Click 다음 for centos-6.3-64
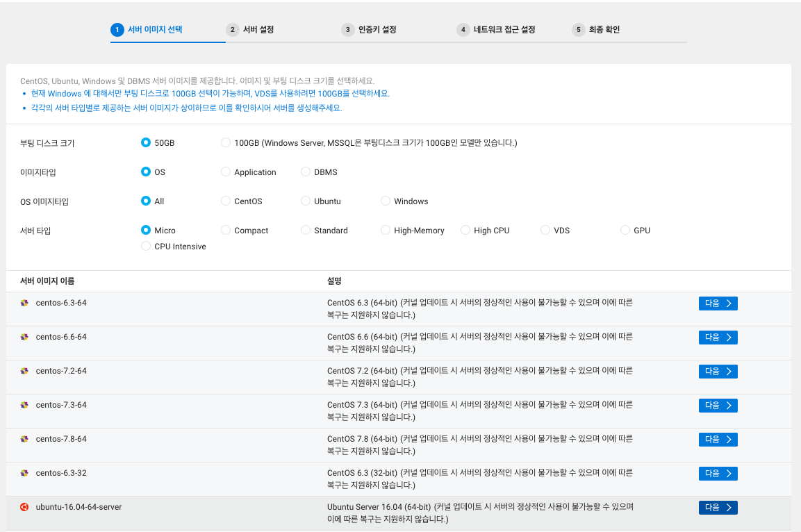 [718, 304]
